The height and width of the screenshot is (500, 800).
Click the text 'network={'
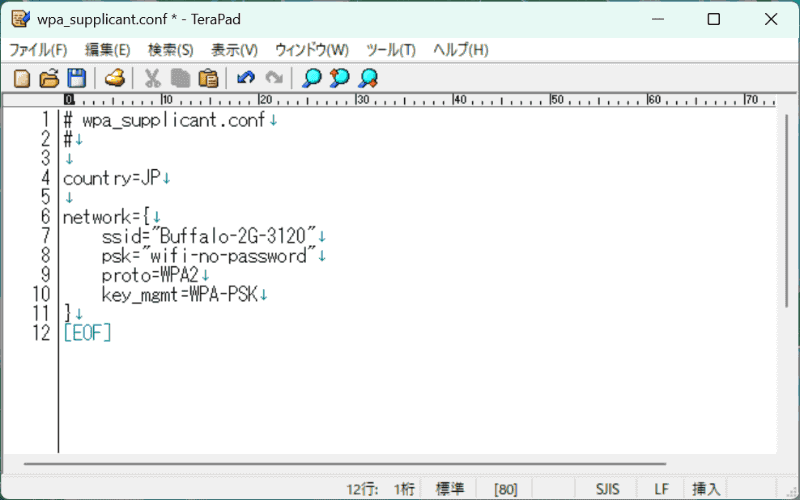(107, 217)
